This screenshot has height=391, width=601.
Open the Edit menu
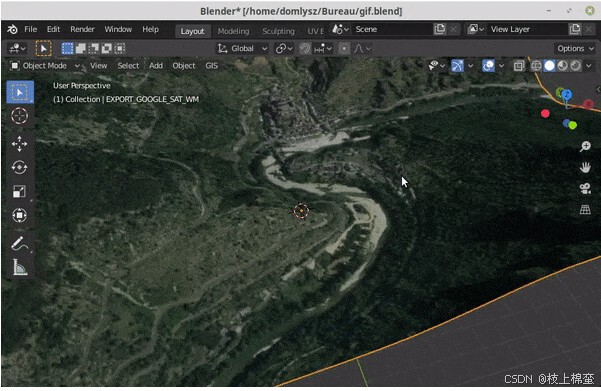(53, 30)
